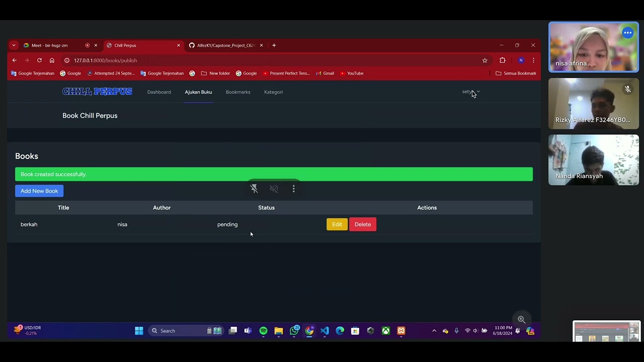Go back to the previous page
Image resolution: width=644 pixels, height=362 pixels.
click(14, 60)
